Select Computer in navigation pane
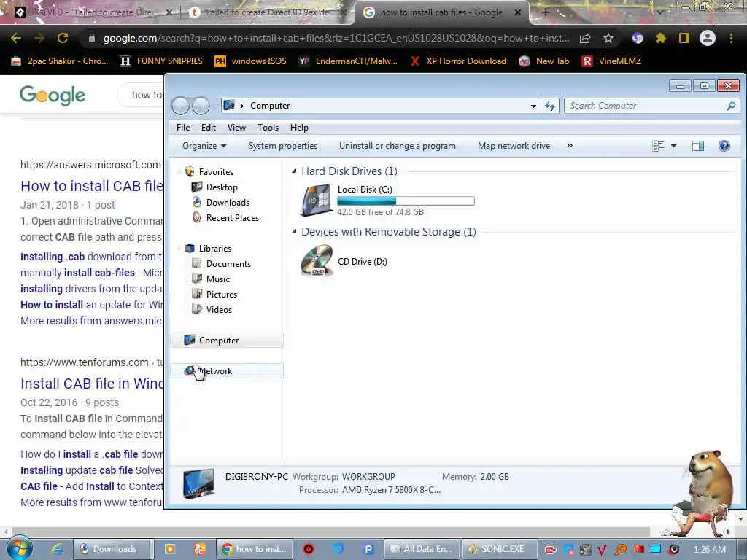Viewport: 747px width, 560px height. click(x=227, y=341)
